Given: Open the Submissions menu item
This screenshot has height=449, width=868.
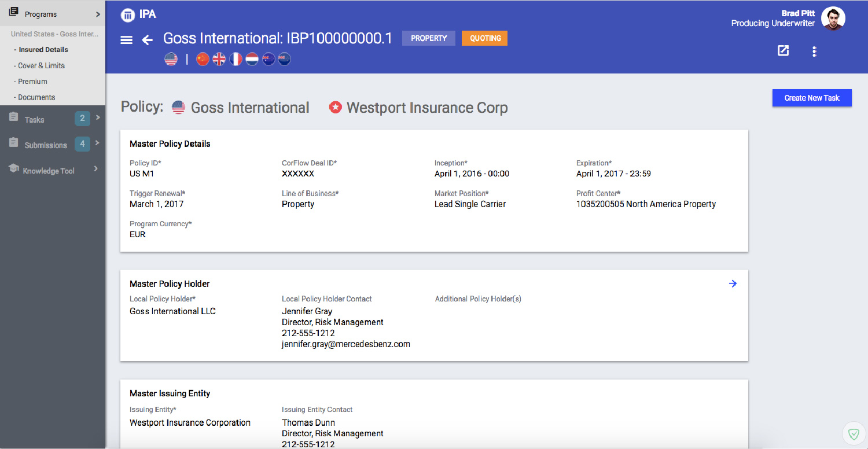Looking at the screenshot, I should click(46, 145).
